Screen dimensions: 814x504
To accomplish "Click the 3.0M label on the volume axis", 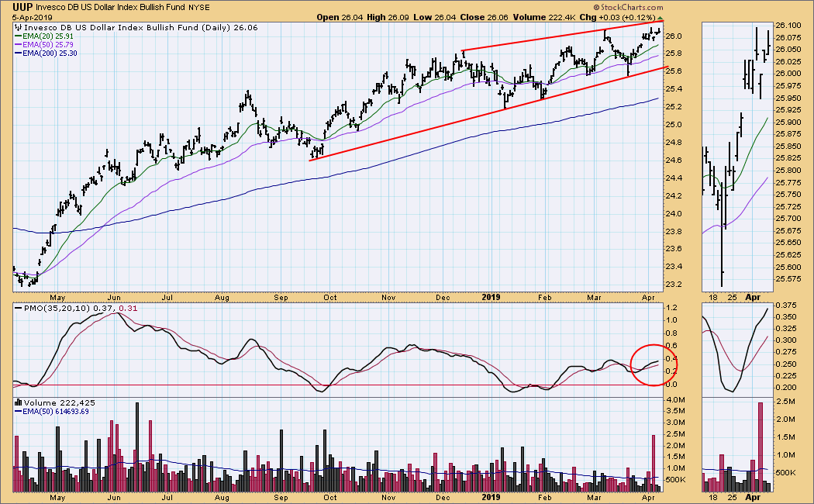I will click(x=675, y=423).
